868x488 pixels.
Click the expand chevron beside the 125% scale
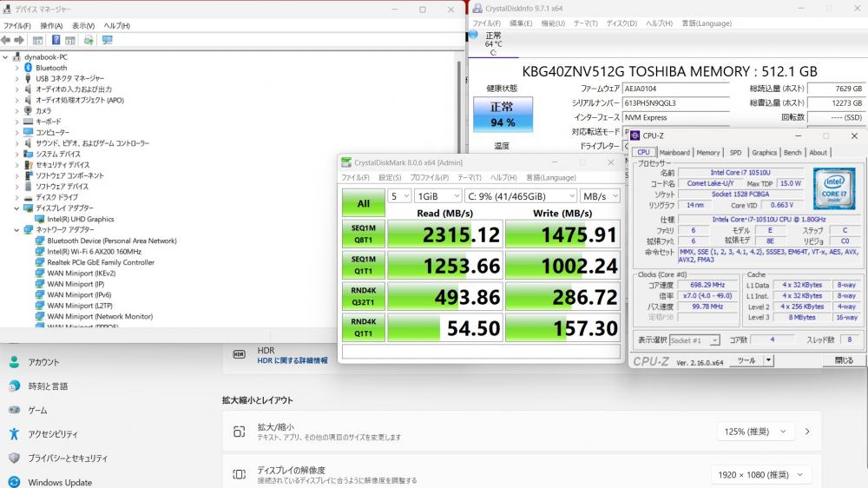coord(807,432)
